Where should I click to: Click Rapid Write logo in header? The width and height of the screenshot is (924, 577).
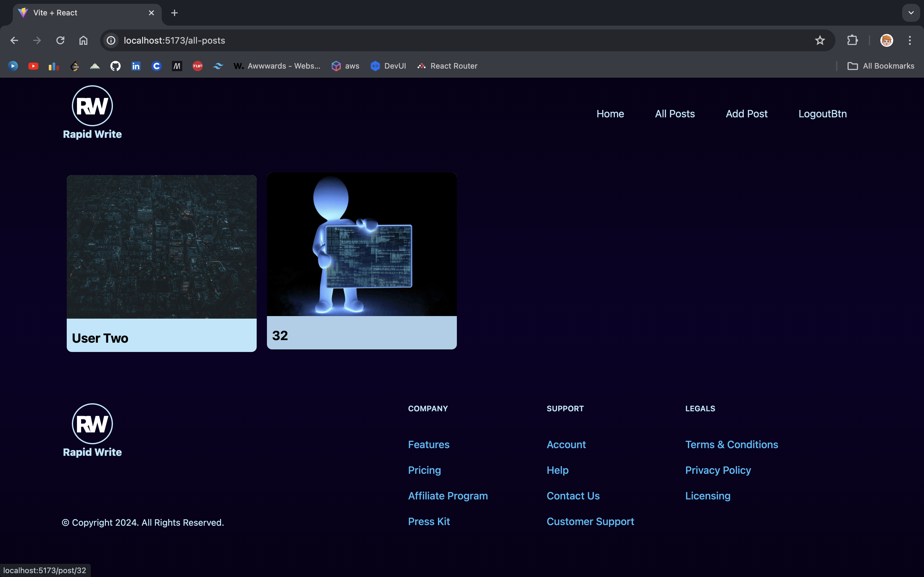click(x=92, y=113)
